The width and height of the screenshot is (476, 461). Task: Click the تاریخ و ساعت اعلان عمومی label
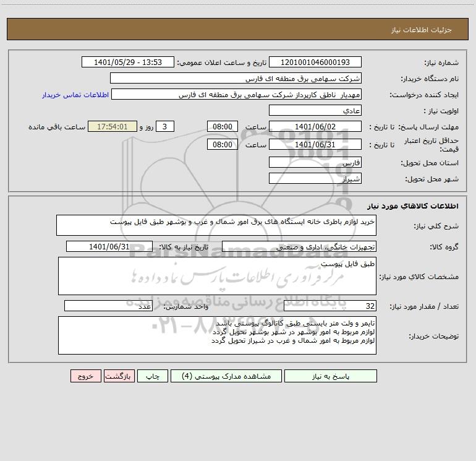point(222,62)
